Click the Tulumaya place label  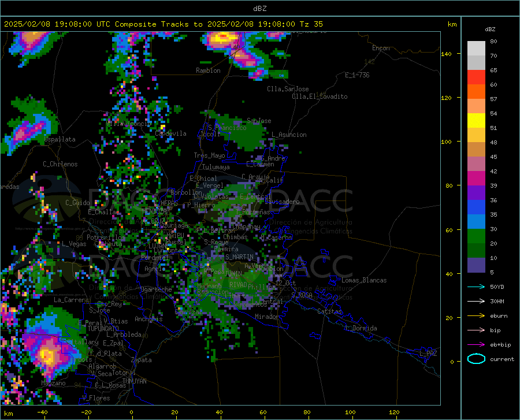(x=216, y=167)
